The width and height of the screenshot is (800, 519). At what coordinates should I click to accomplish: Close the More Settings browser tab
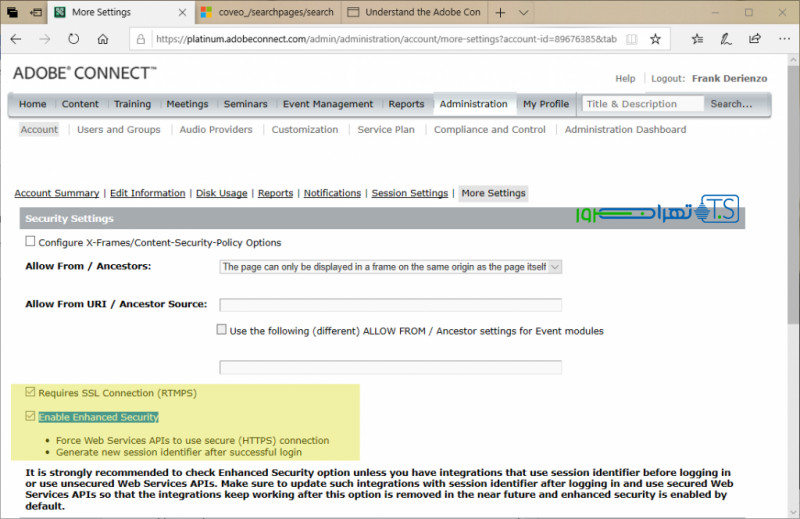tap(182, 13)
